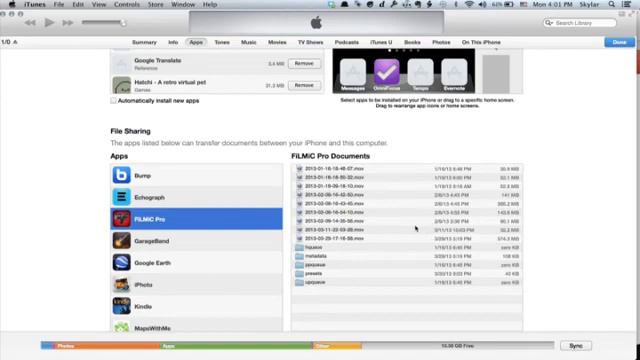Open Notification Center from the menu bar

tap(627, 4)
